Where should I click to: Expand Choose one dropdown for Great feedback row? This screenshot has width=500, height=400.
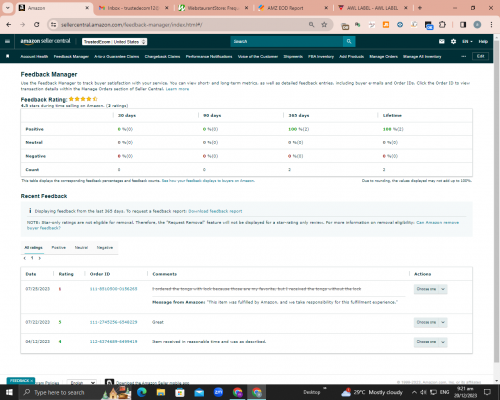click(x=430, y=322)
